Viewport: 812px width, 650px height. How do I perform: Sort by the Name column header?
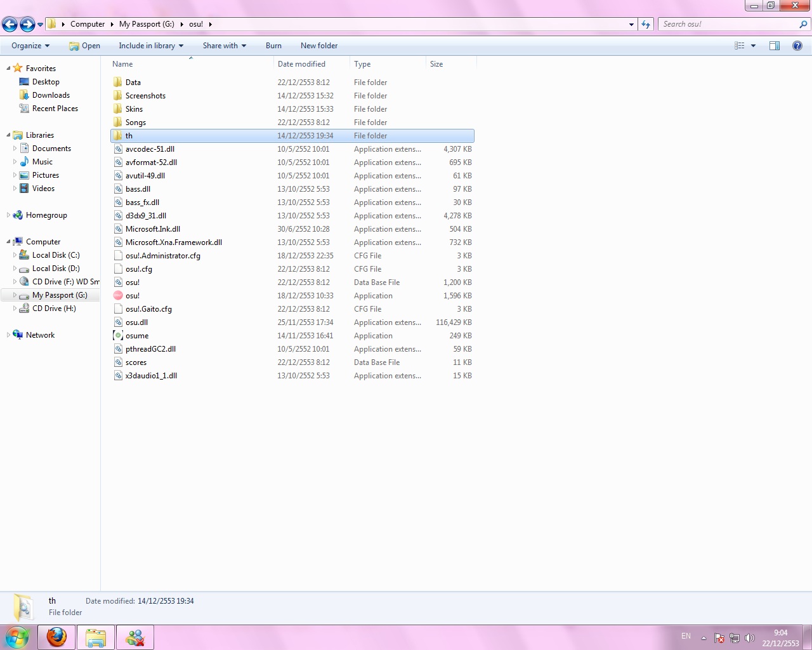pyautogui.click(x=192, y=64)
